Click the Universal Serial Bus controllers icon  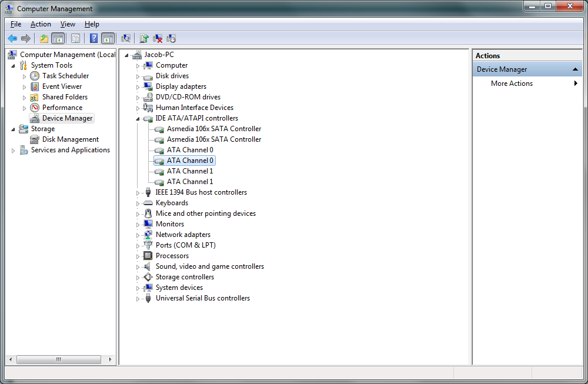pos(148,298)
